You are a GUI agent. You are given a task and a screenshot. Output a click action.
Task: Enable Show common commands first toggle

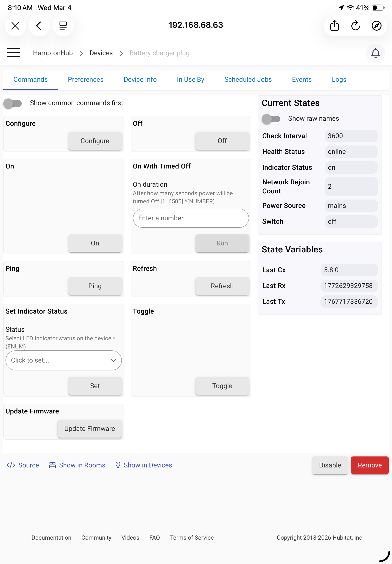[x=13, y=103]
